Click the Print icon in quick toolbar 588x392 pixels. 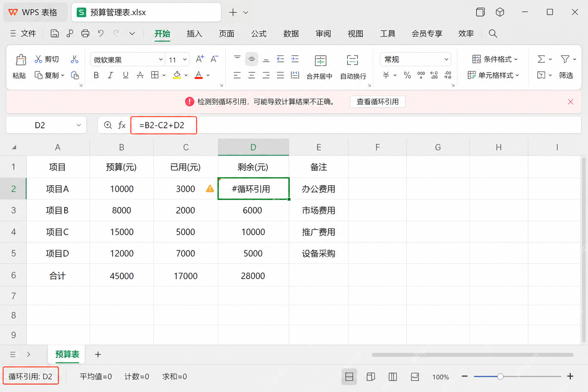[x=85, y=34]
